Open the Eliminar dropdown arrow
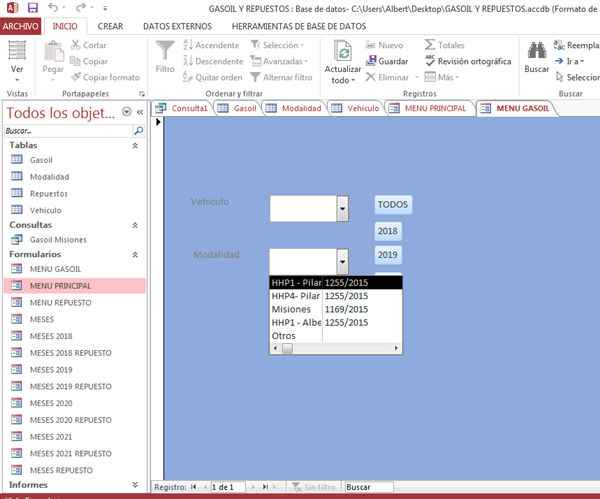Viewport: 600px width, 499px height. point(417,77)
